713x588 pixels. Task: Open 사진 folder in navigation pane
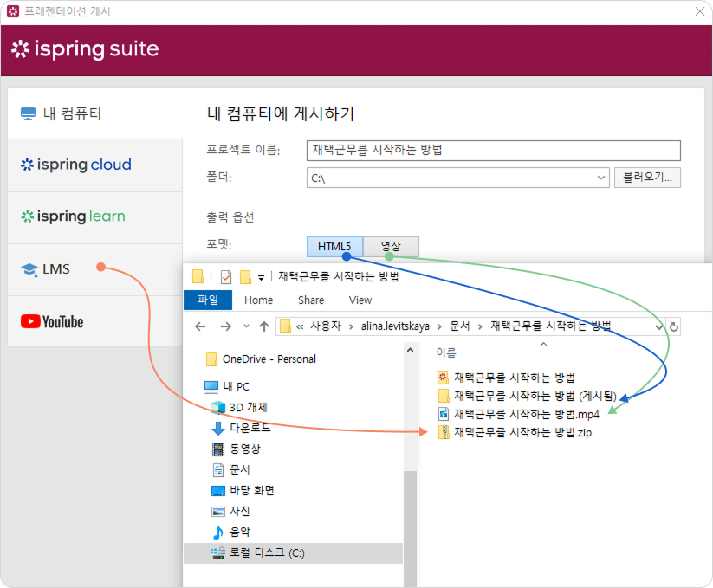240,512
